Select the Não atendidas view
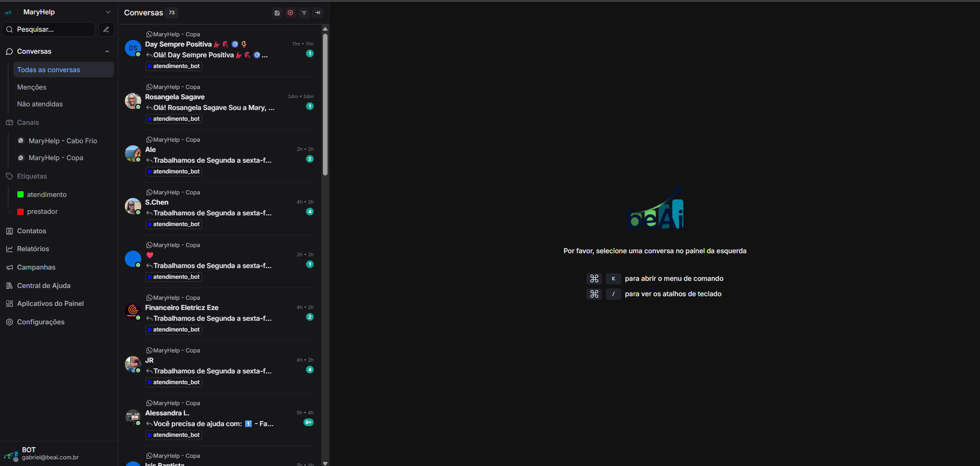This screenshot has width=980, height=466. (x=40, y=104)
